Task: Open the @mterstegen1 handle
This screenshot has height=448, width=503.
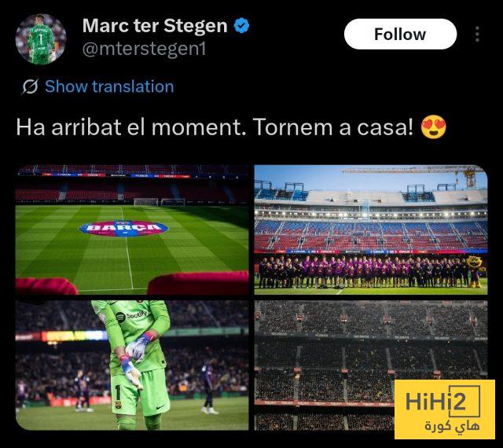Action: tap(144, 49)
